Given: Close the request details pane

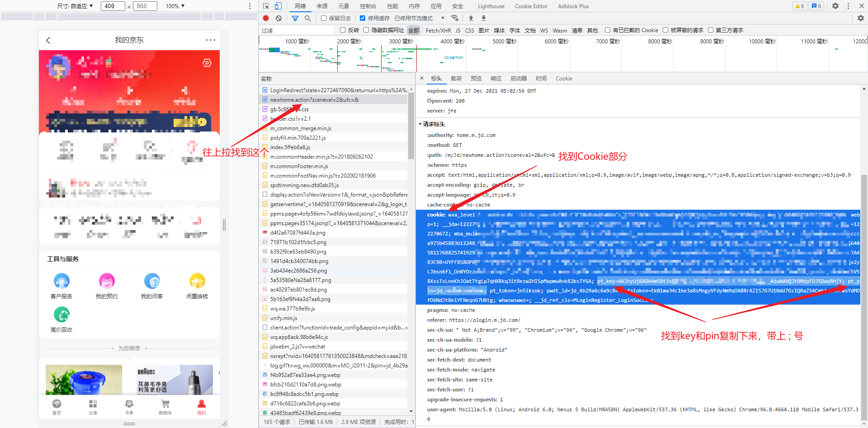Looking at the screenshot, I should pos(422,78).
